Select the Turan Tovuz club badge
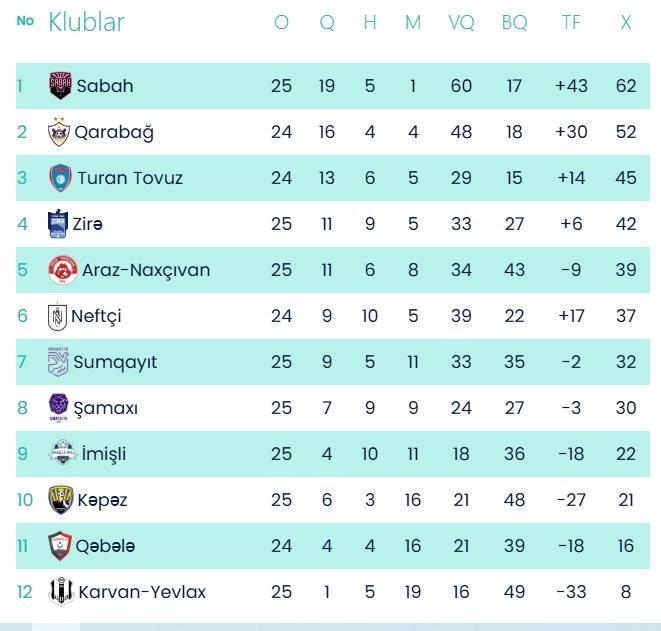The image size is (661, 631). point(60,178)
